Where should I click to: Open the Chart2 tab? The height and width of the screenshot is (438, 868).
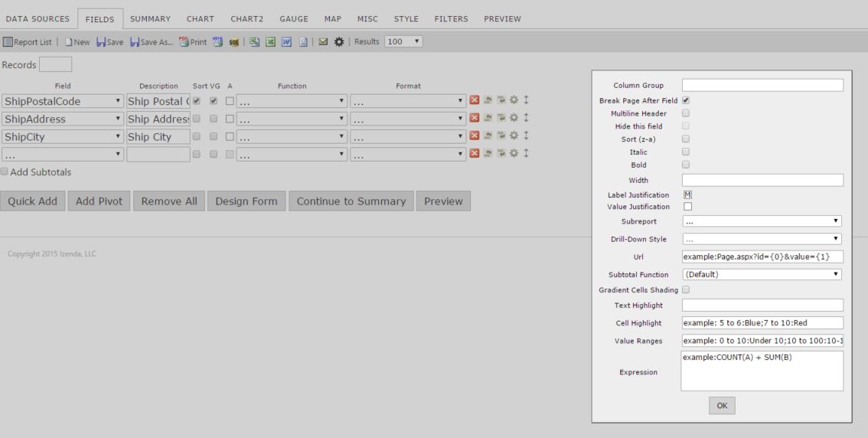point(247,19)
